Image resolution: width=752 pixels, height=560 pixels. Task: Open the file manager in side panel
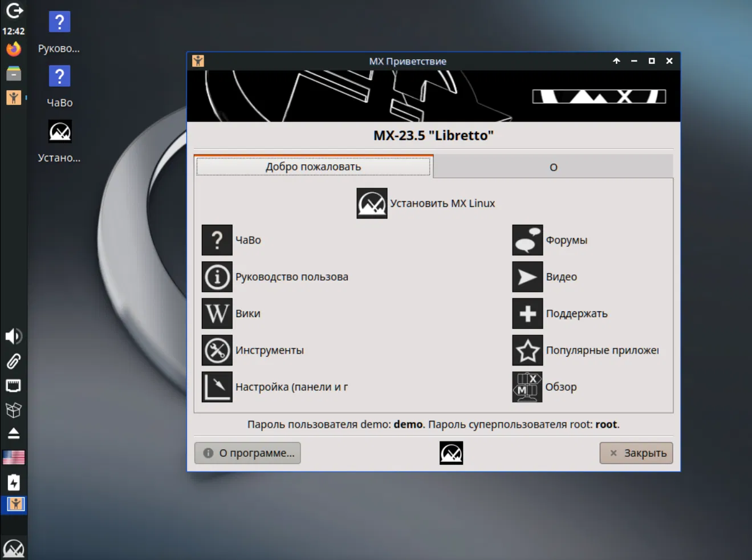click(14, 74)
